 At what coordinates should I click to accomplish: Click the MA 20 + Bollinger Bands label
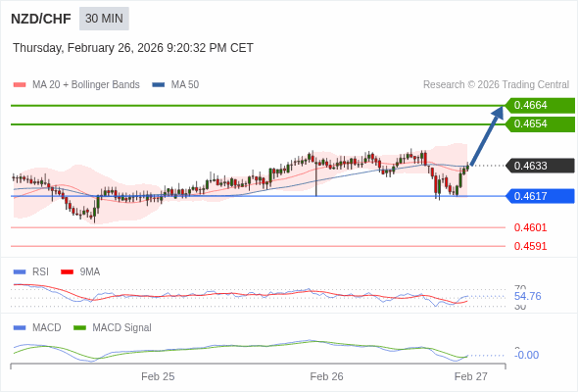tap(86, 85)
